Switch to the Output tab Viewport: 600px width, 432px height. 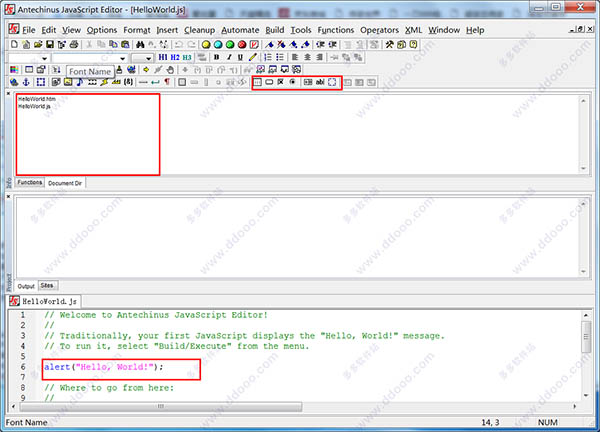[x=26, y=286]
